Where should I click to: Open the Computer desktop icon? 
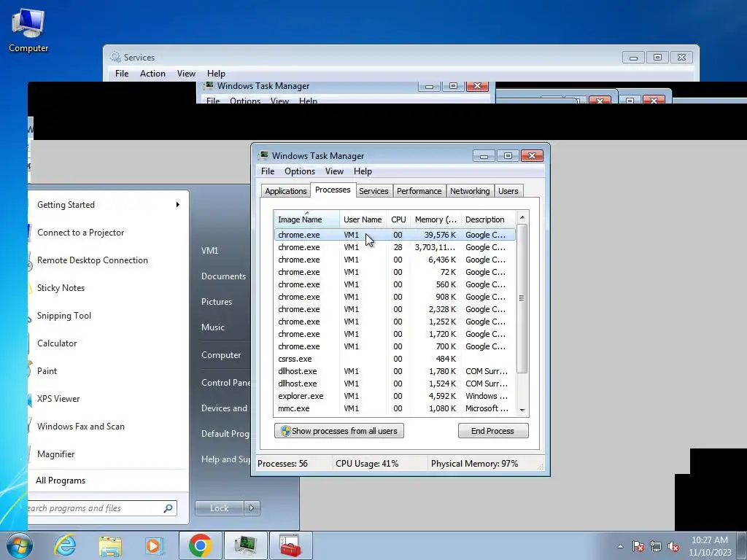[x=28, y=29]
